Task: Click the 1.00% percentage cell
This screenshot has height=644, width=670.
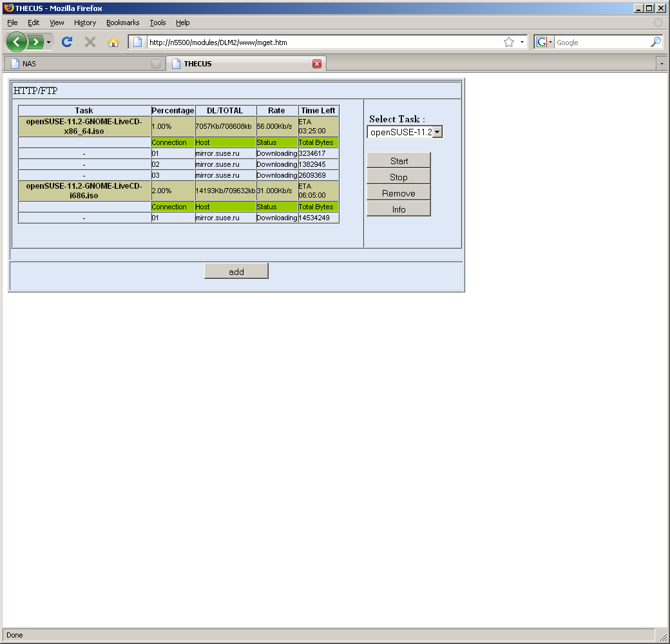Action: (x=173, y=126)
